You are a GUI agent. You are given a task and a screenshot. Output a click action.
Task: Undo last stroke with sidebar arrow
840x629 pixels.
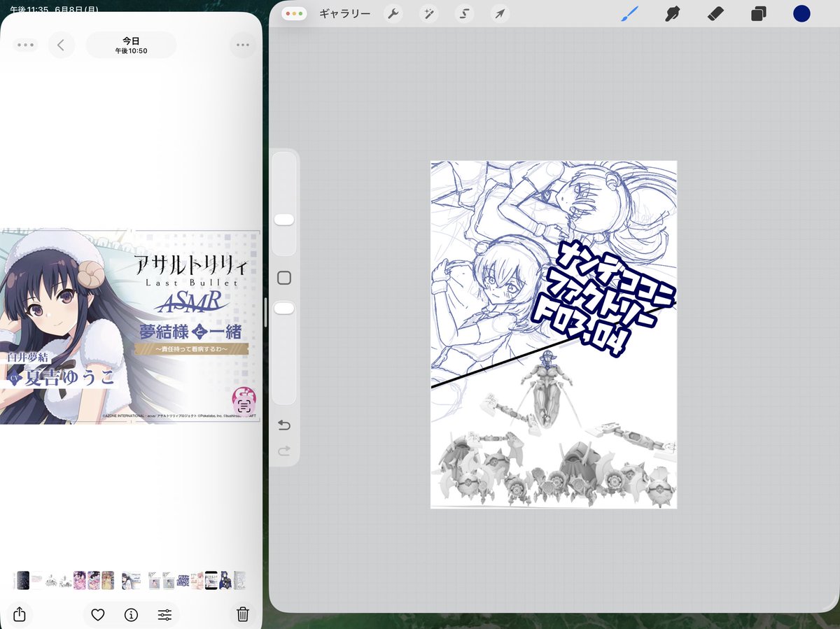[x=284, y=425]
